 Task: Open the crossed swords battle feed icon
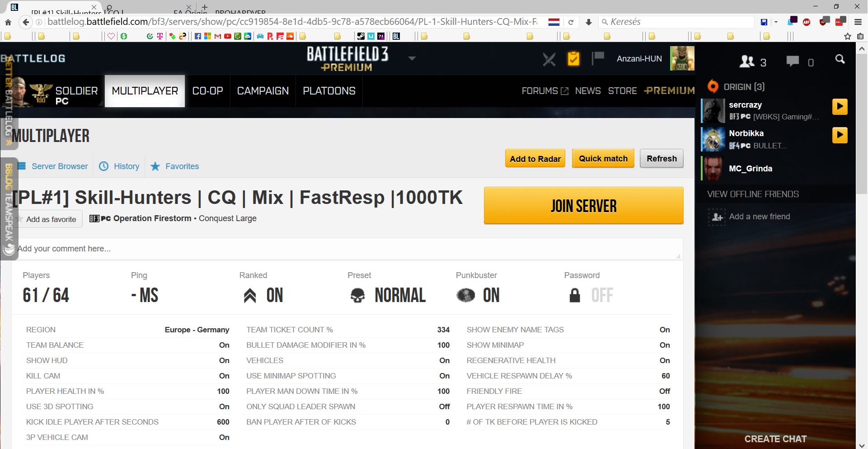549,59
